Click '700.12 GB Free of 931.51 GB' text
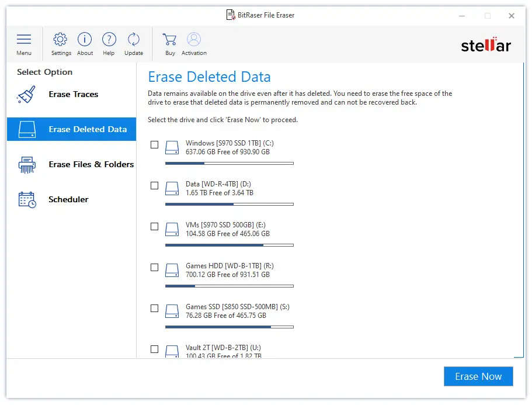 (228, 275)
